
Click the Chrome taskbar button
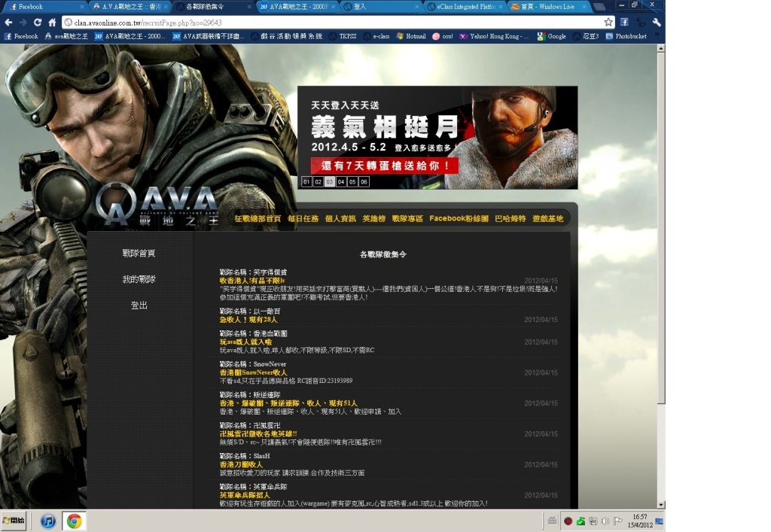75,521
